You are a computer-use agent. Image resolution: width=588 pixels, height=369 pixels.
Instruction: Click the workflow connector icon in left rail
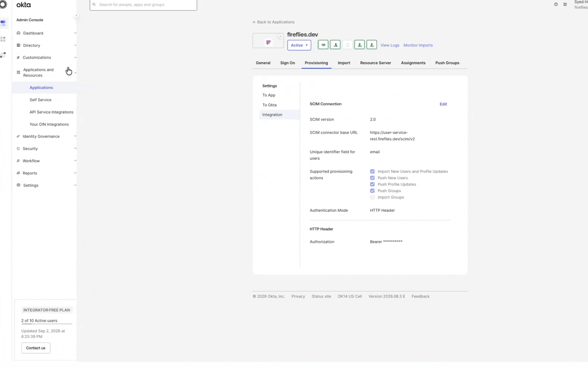[x=3, y=55]
